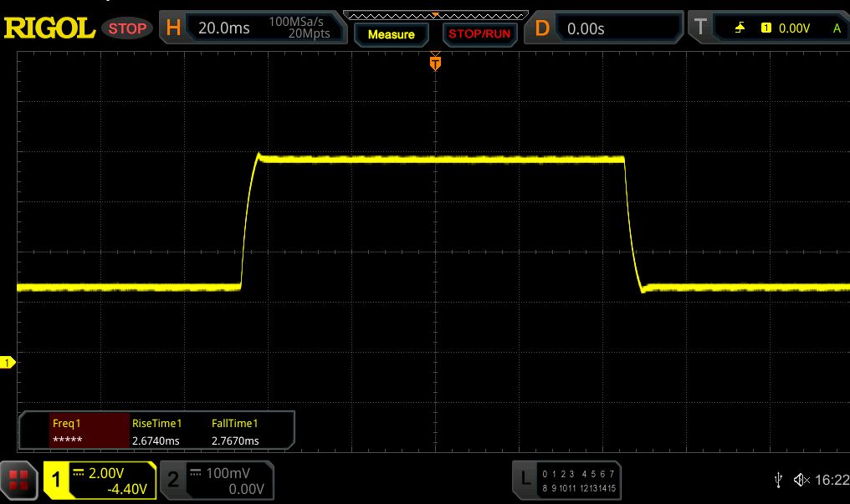This screenshot has width=850, height=504.
Task: Open the Horizontal timebase H menu
Action: click(173, 28)
